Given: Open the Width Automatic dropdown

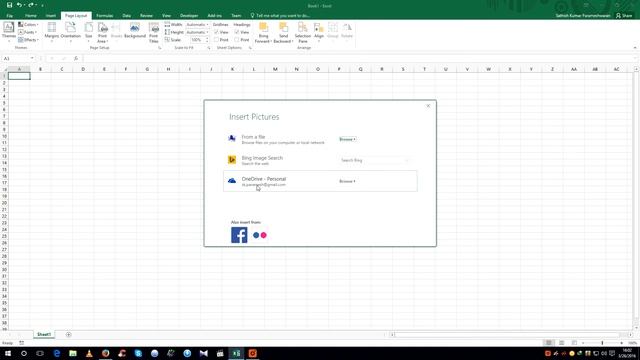Looking at the screenshot, I should click(x=197, y=24).
